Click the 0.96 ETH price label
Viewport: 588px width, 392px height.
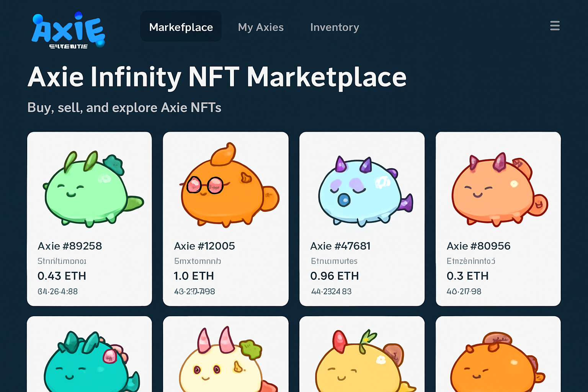(x=335, y=276)
